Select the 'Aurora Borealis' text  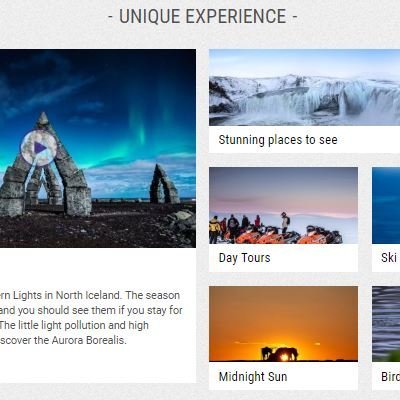click(x=89, y=340)
